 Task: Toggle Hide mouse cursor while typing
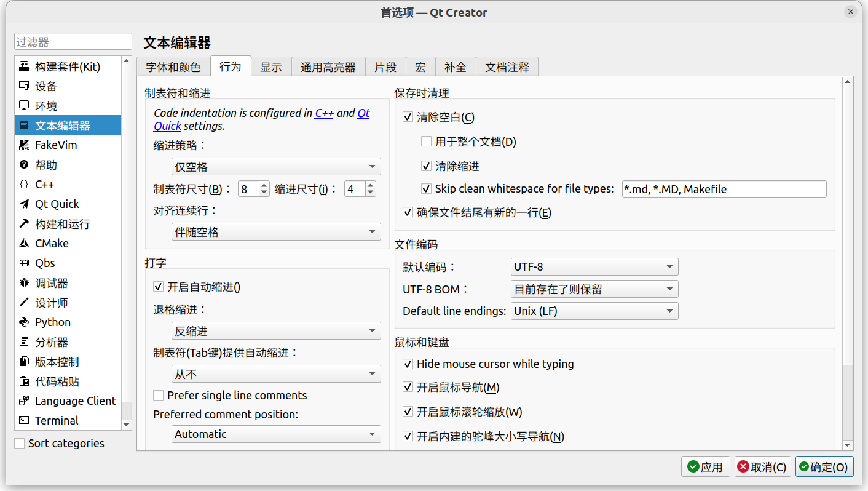[x=408, y=364]
